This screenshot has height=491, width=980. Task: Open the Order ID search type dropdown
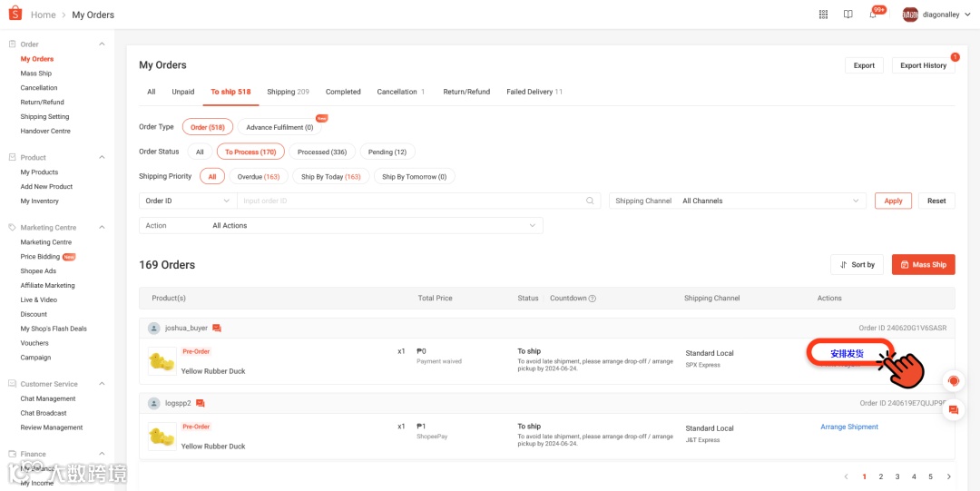(x=188, y=201)
